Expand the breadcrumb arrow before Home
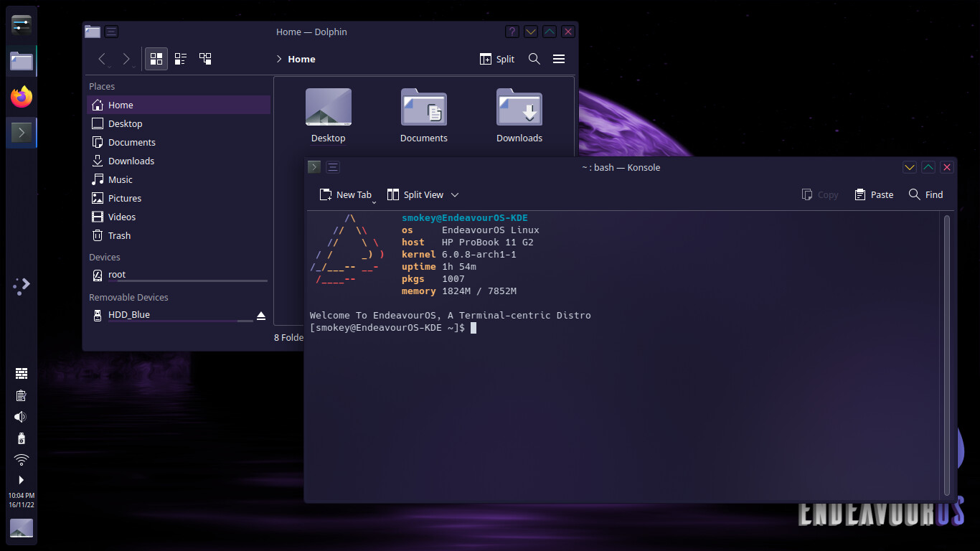The image size is (980, 551). pos(279,60)
